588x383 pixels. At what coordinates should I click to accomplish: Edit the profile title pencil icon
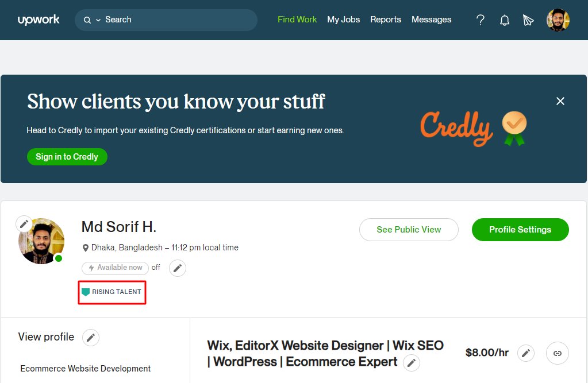click(412, 363)
